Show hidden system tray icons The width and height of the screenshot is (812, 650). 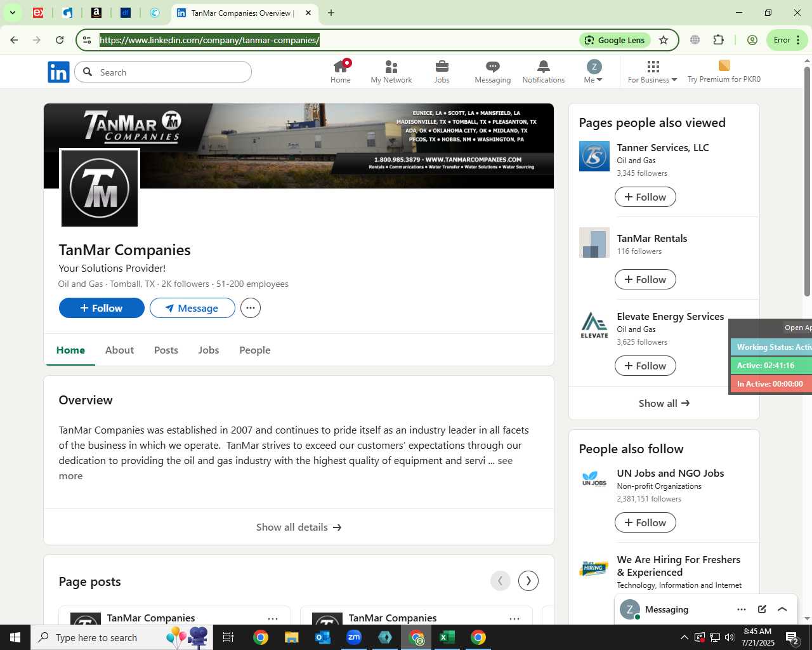point(684,637)
